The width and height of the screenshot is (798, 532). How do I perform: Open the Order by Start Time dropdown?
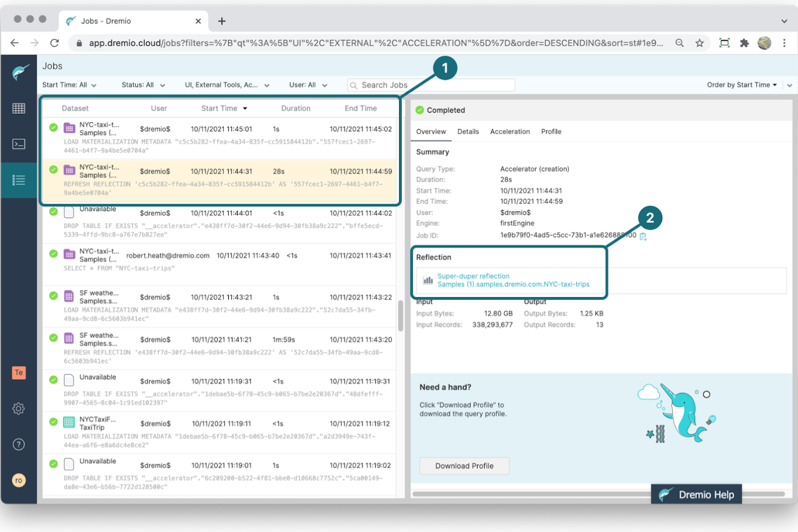[x=742, y=85]
